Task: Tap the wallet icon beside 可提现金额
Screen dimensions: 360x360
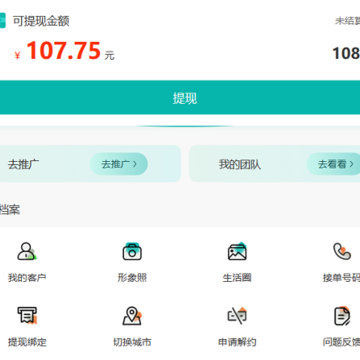Action: pos(3,21)
